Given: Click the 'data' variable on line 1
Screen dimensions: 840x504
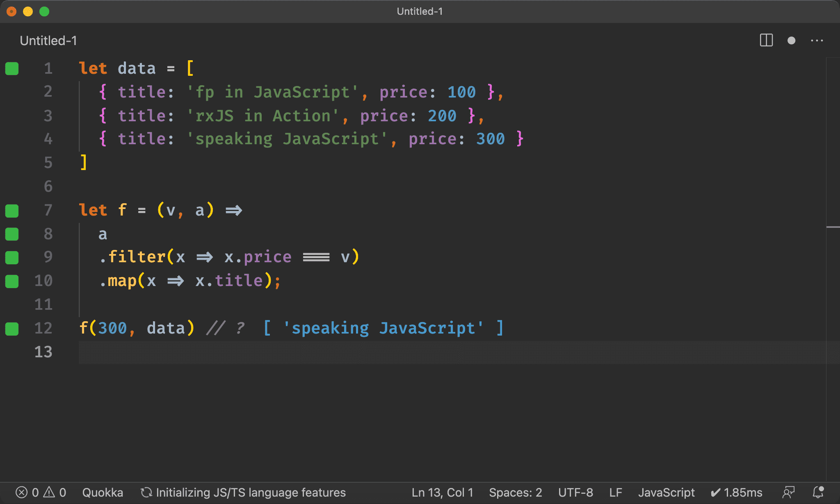Looking at the screenshot, I should pos(137,68).
